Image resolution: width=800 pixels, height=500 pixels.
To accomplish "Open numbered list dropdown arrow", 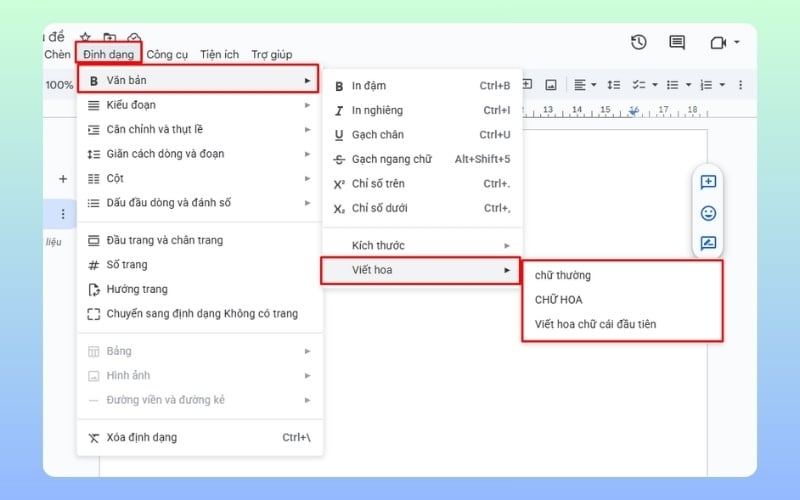I will 722,85.
